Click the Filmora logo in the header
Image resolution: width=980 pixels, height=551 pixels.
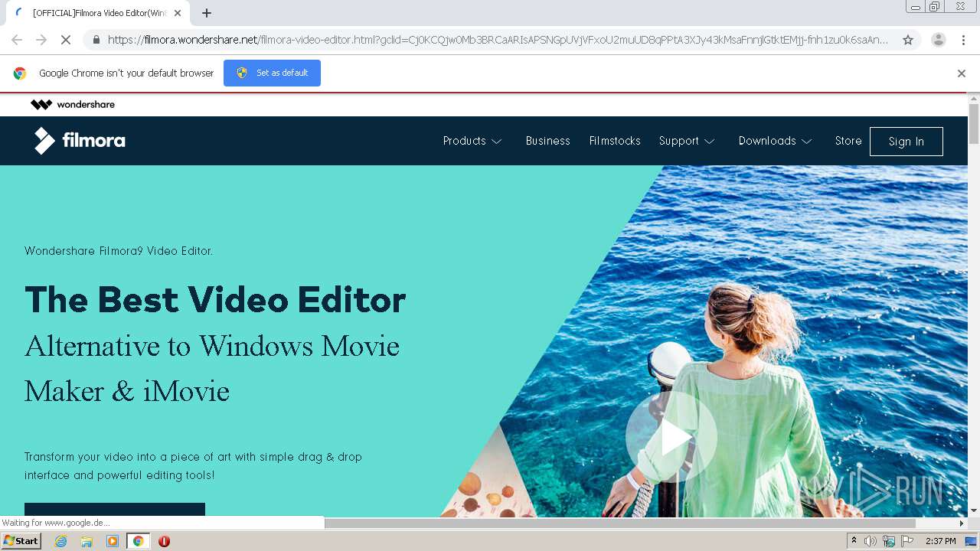(80, 141)
